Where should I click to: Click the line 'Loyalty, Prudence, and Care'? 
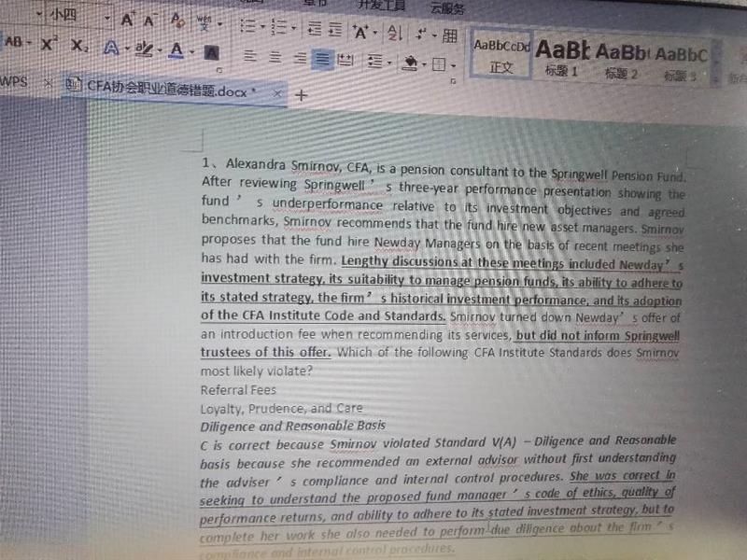pyautogui.click(x=282, y=409)
